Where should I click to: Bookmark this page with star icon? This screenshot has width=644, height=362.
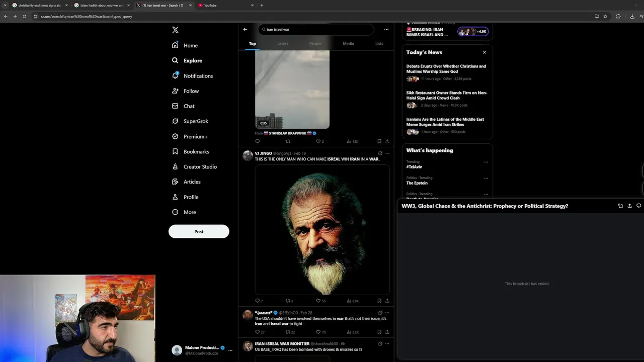(x=605, y=16)
